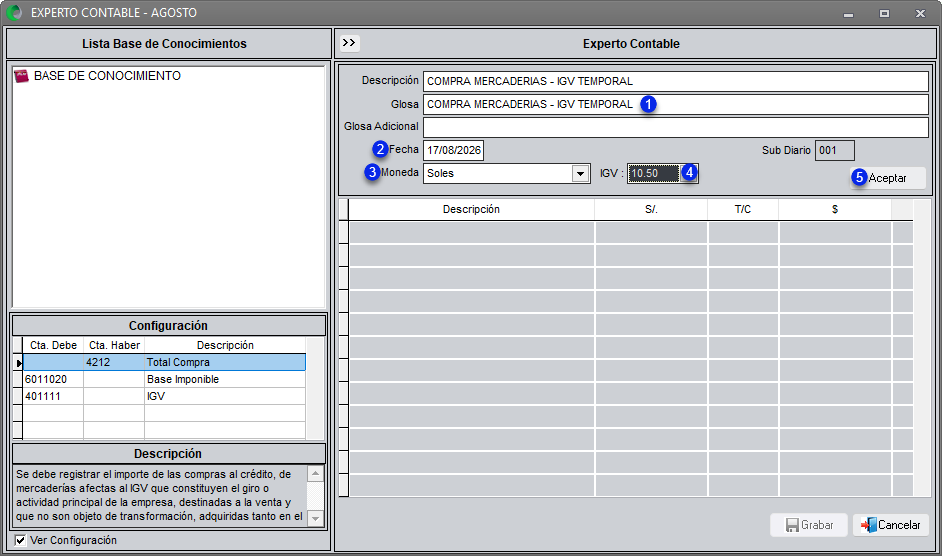Click the Configuración grid Descripción column header
The width and height of the screenshot is (942, 556).
click(225, 346)
